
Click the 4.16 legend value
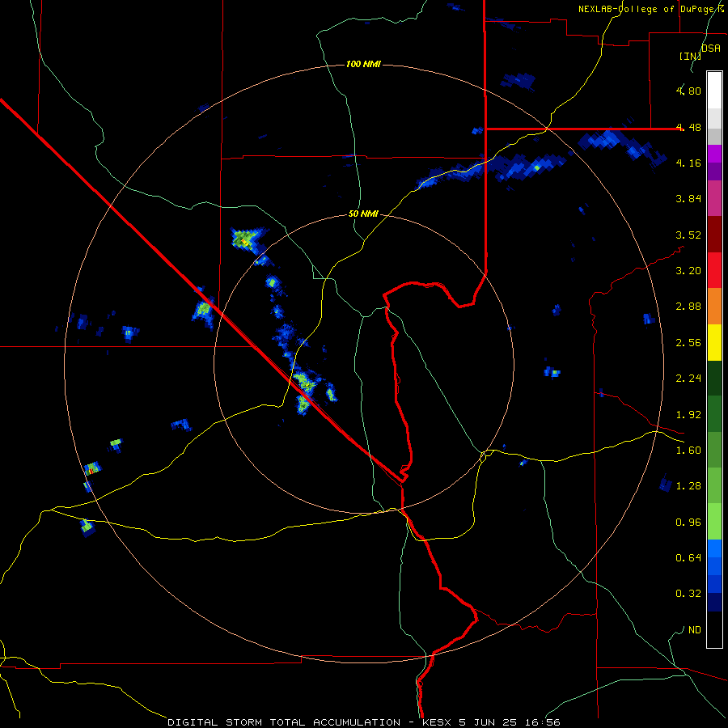tap(688, 163)
